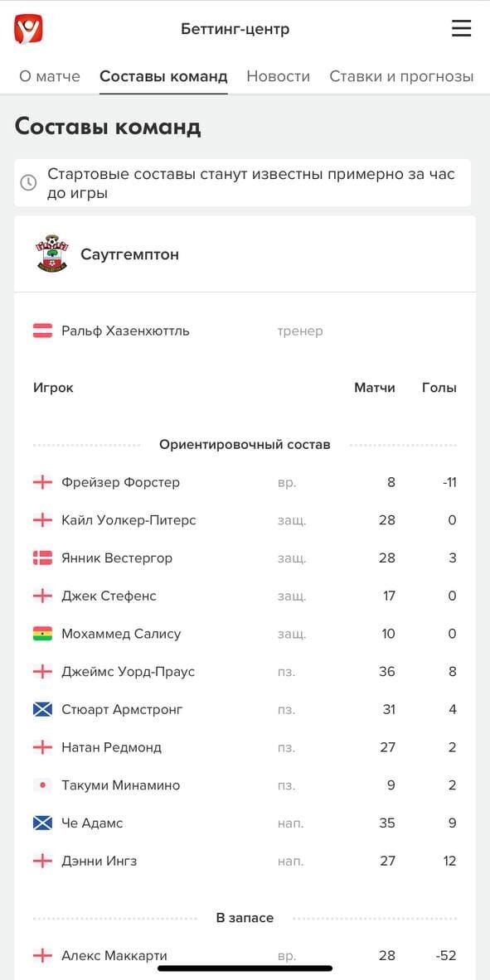Click the Саутгемптон team name
Image resolution: width=490 pixels, height=980 pixels.
(129, 254)
